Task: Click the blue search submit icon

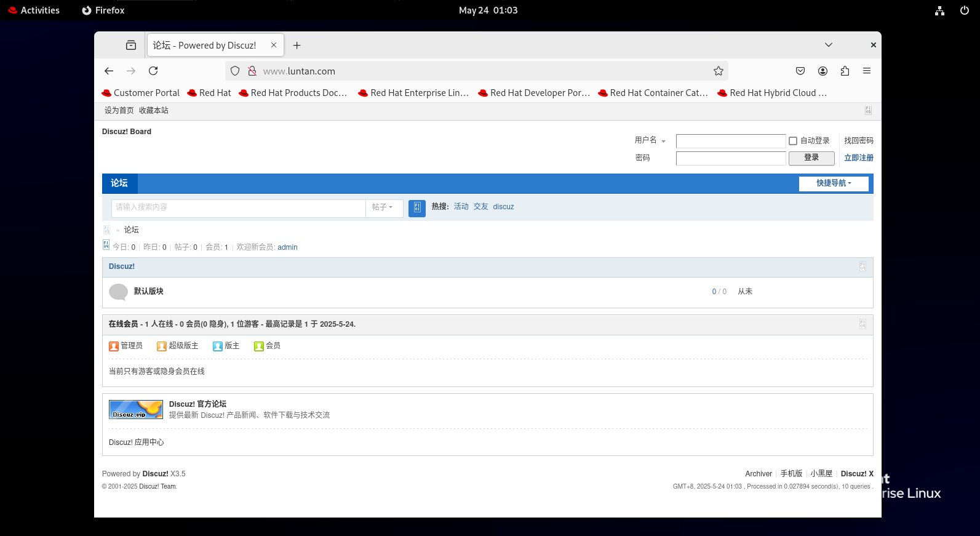Action: tap(417, 208)
